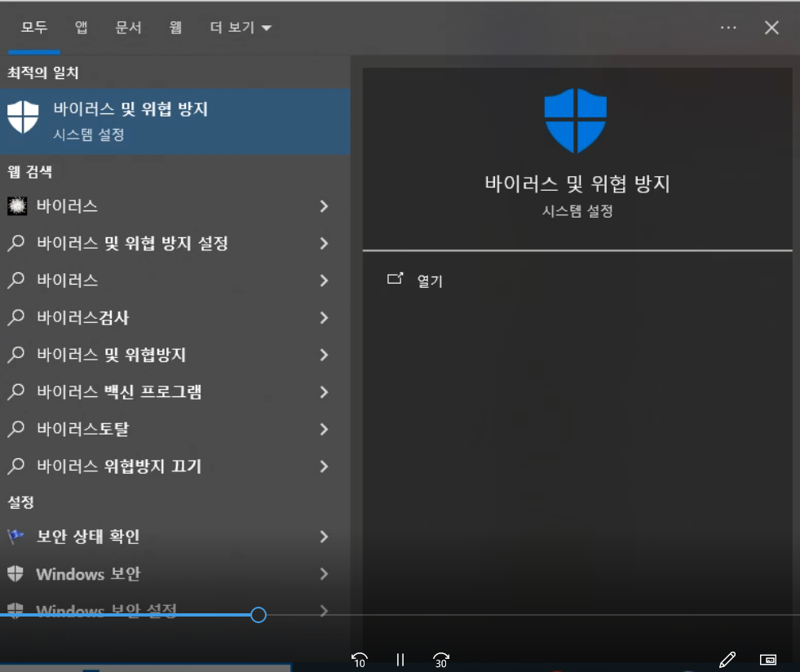Click search icon beside 바이러스 백신 프로그램
The image size is (800, 672).
click(x=16, y=392)
